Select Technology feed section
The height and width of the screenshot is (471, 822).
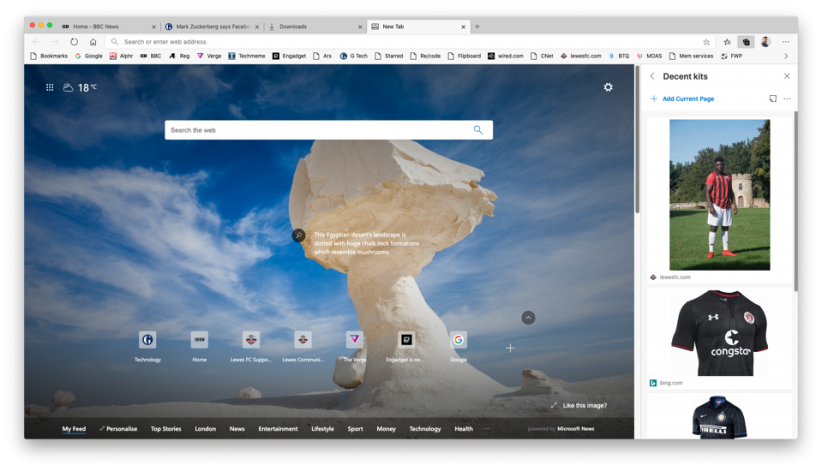[425, 429]
